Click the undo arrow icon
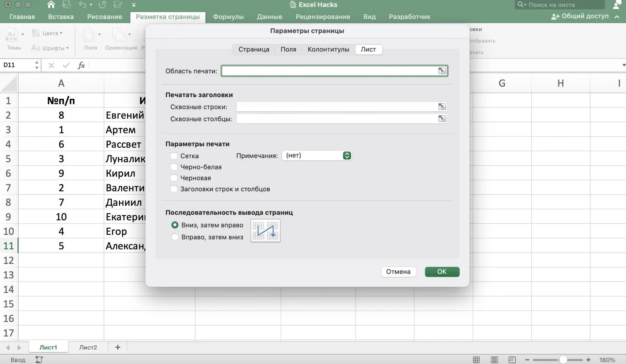This screenshot has height=364, width=626. [82, 5]
